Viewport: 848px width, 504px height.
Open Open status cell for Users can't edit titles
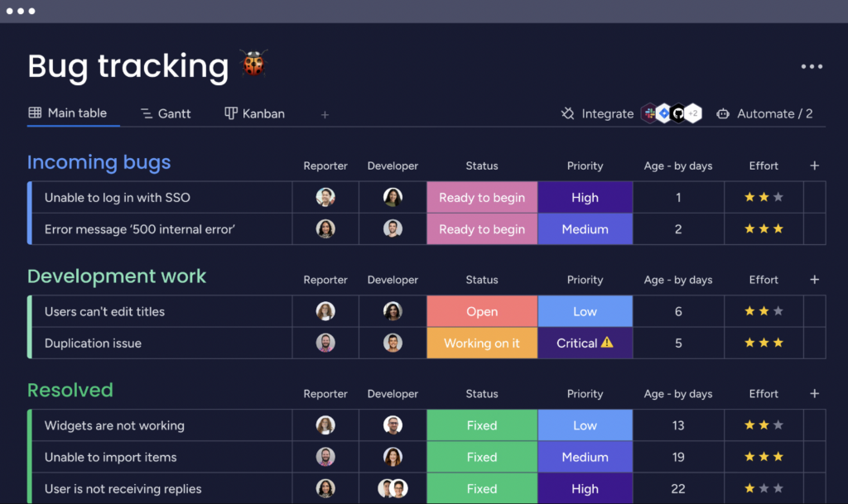point(482,312)
